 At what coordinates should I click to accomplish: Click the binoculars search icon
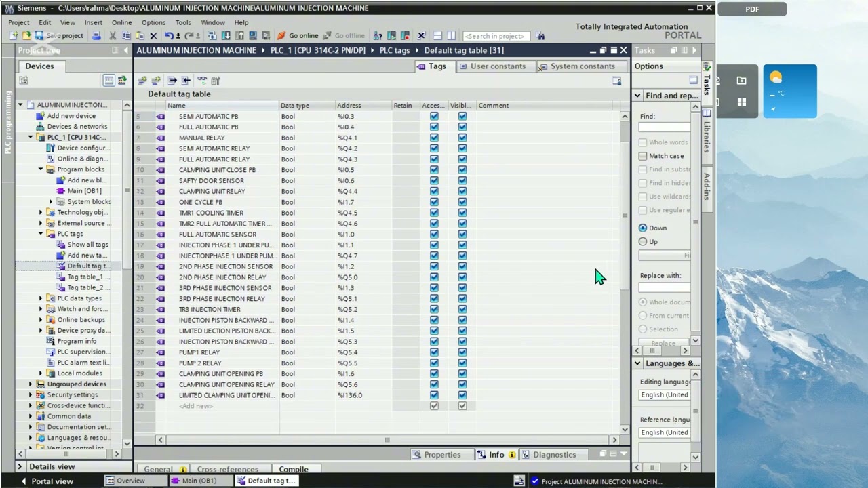click(x=540, y=35)
